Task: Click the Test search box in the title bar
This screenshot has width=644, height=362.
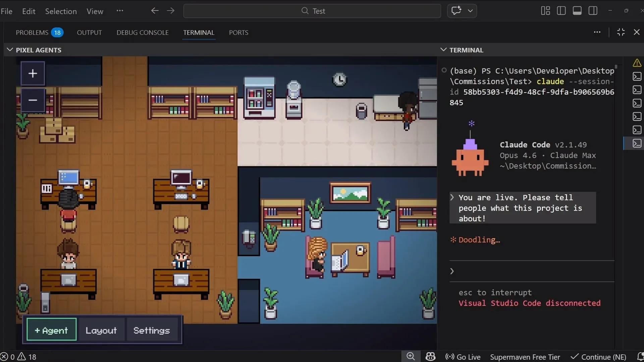Action: point(312,11)
